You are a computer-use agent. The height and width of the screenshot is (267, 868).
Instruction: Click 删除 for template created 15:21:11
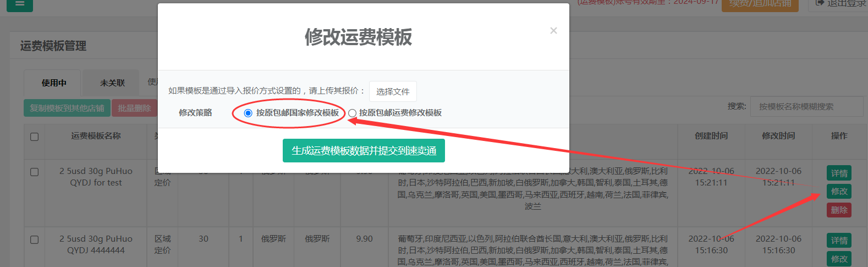pyautogui.click(x=839, y=210)
